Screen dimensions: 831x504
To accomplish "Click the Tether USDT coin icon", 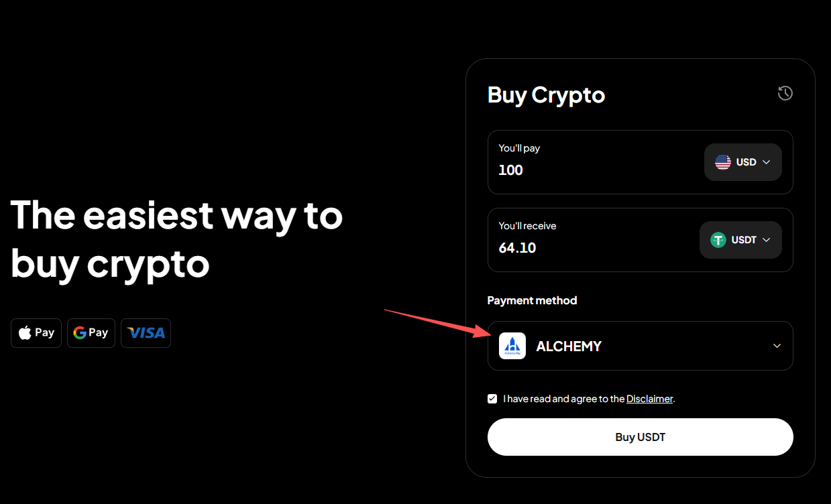I will [x=718, y=240].
